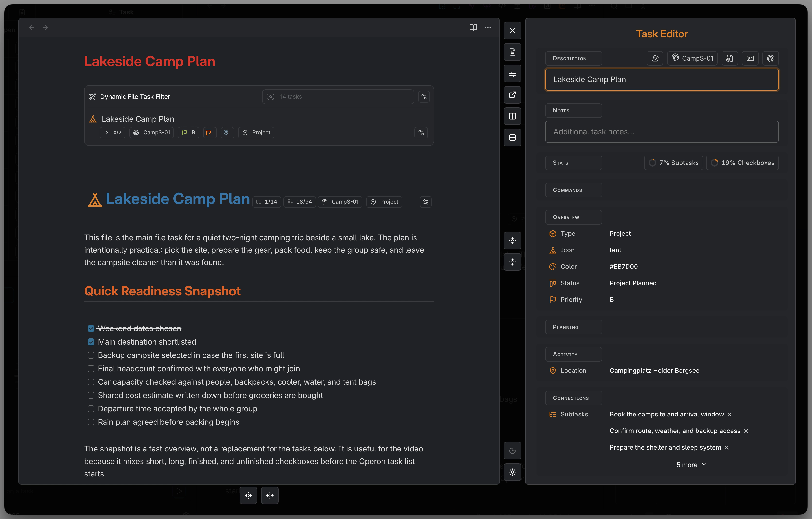Expand the 0/7 subtasks chevron
The width and height of the screenshot is (812, 519).
click(x=112, y=132)
